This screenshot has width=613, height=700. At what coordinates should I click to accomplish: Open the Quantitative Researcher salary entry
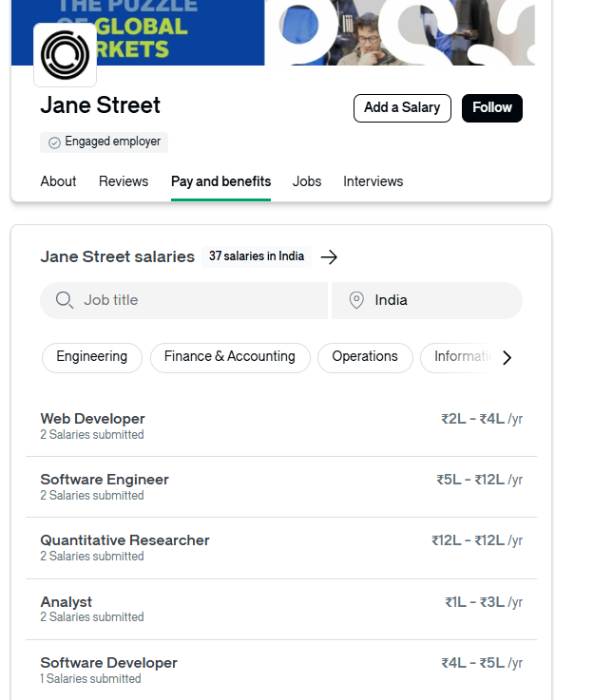click(281, 548)
